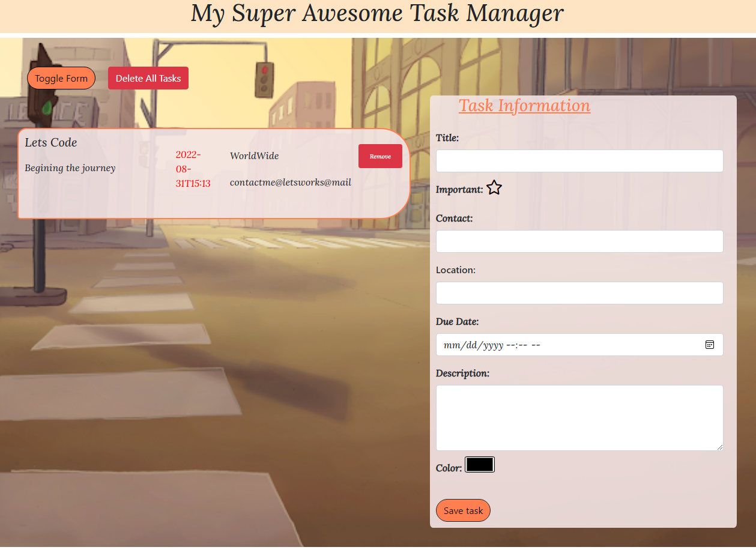Click the Toggle Form button

point(61,78)
